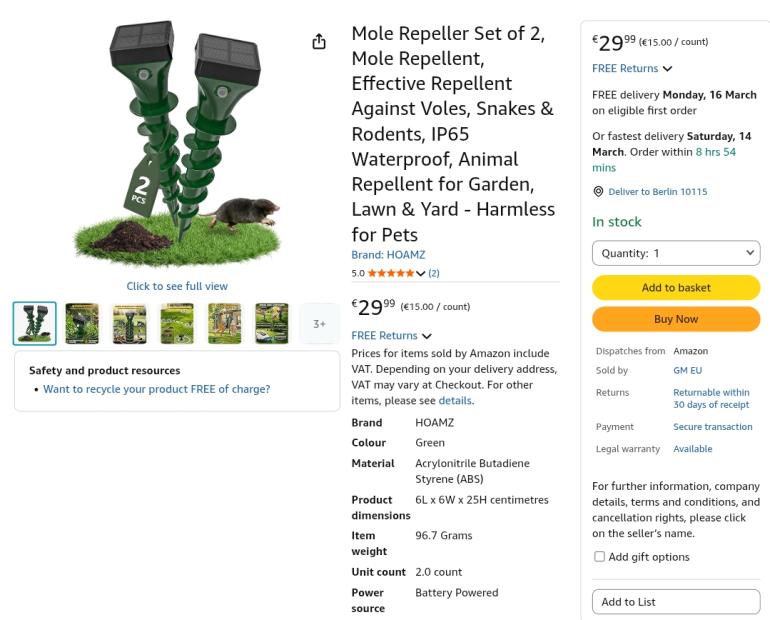Click the main product image for full view
Screen dimensions: 770x620
coord(177,150)
